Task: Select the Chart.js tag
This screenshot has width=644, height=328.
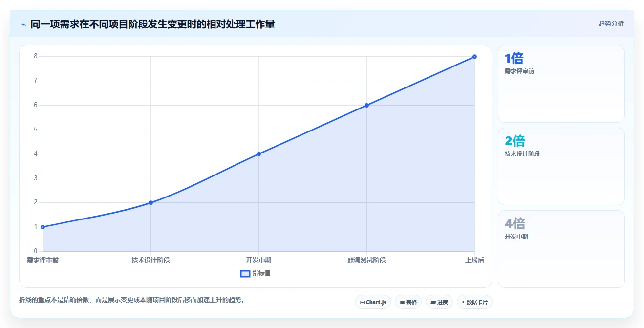Action: pyautogui.click(x=373, y=302)
